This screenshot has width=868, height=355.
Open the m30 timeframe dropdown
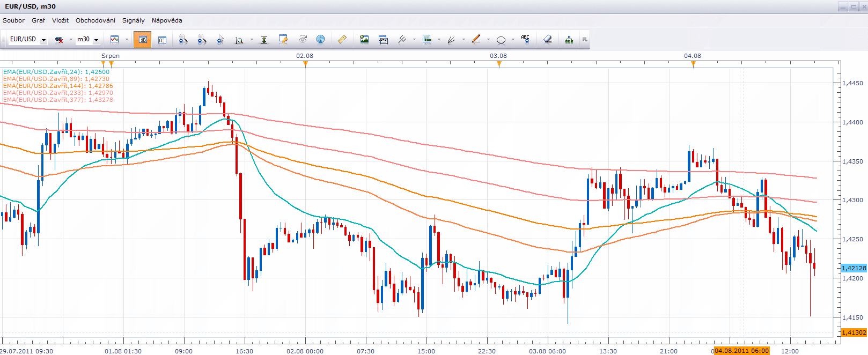pyautogui.click(x=96, y=40)
